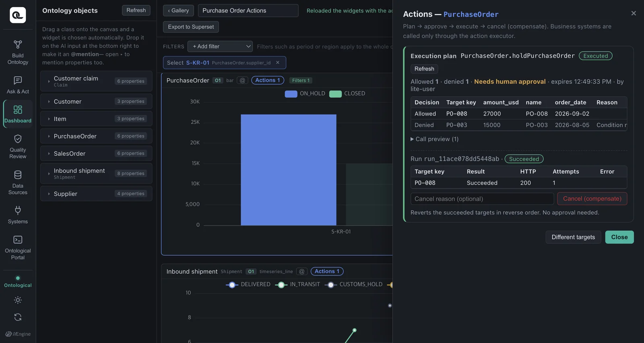
Task: Click Cancel (compensate) button
Action: click(592, 199)
